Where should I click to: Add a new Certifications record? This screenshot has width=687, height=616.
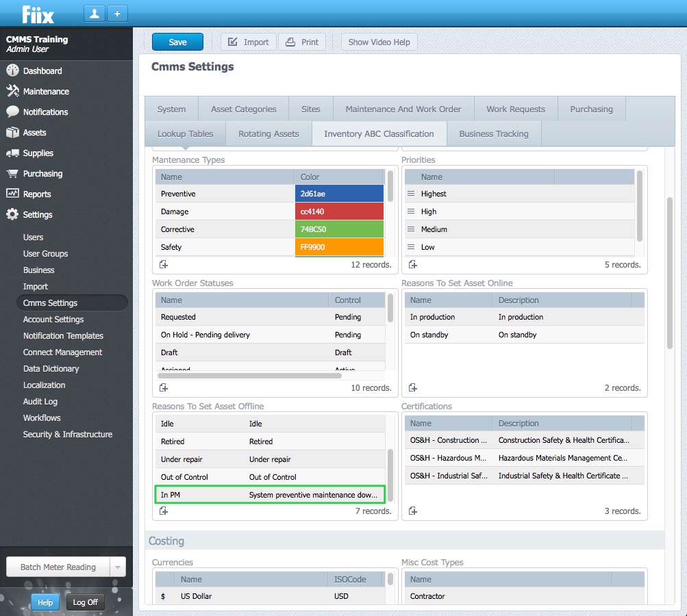coord(413,511)
